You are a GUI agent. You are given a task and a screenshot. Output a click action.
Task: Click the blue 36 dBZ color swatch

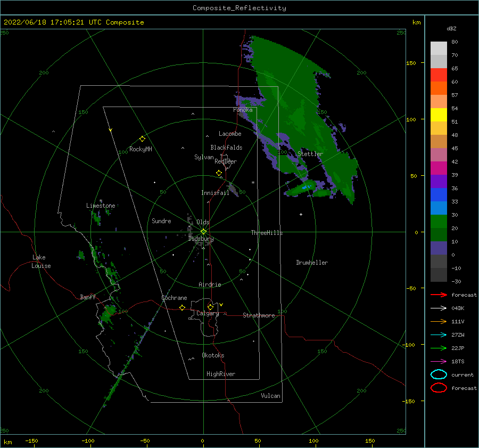[x=439, y=195]
